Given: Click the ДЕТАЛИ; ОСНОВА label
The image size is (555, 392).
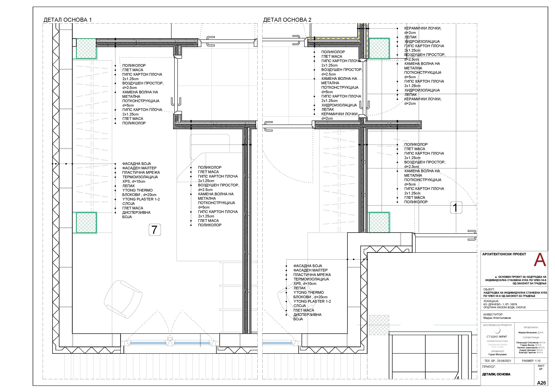Looking at the screenshot, I should point(496,374).
